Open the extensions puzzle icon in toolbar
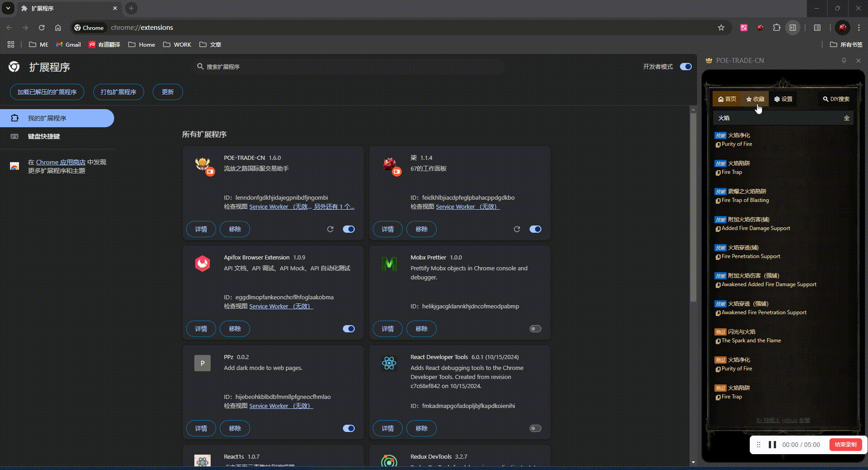The width and height of the screenshot is (868, 470). pyautogui.click(x=776, y=28)
